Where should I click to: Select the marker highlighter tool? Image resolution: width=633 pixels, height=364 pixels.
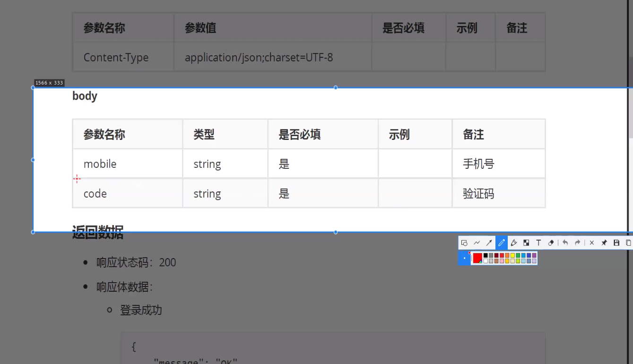click(514, 243)
